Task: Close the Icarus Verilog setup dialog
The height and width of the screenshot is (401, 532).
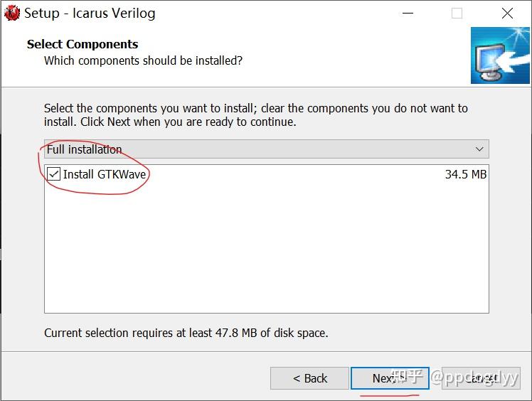Action: 507,14
